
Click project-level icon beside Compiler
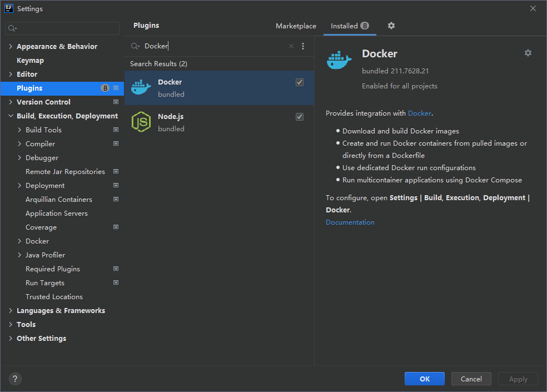(116, 143)
